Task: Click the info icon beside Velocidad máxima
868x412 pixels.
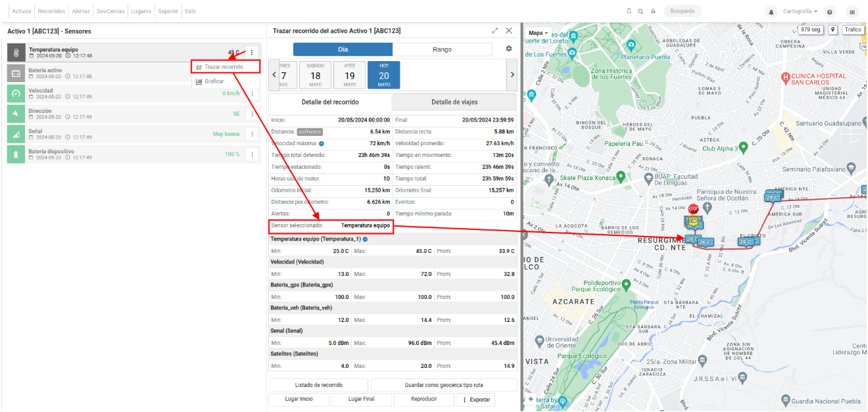Action: [x=322, y=143]
